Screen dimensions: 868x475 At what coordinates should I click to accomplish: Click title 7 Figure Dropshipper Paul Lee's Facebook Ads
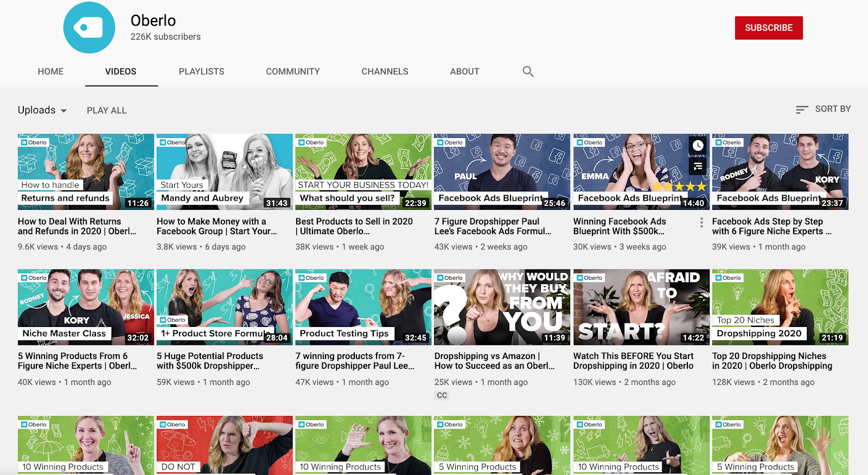coord(493,226)
